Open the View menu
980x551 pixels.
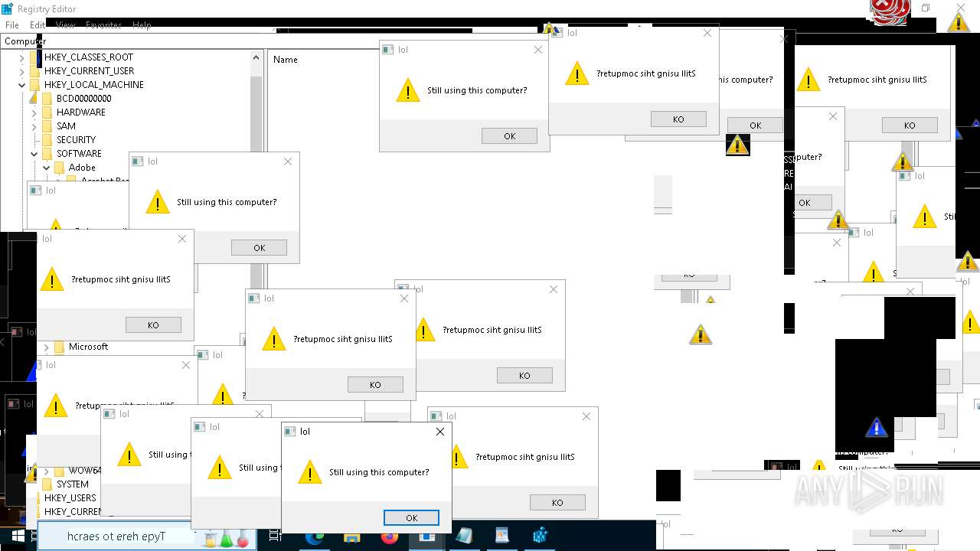(x=65, y=25)
